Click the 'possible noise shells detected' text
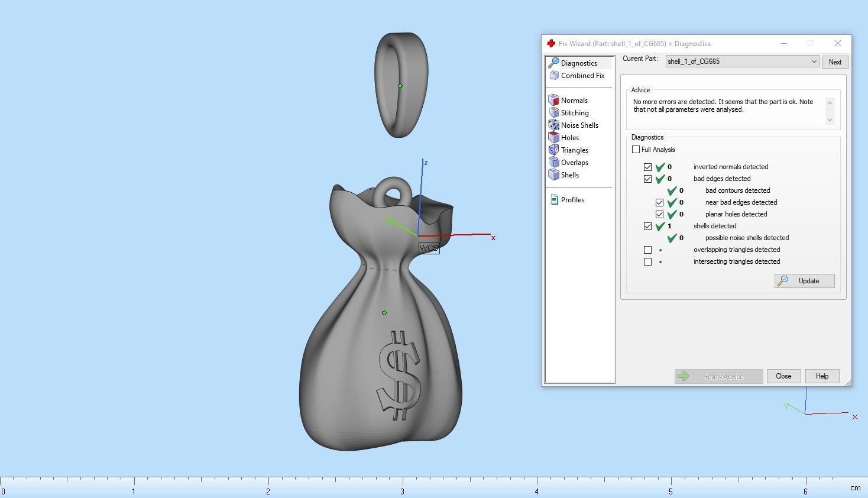 click(x=747, y=238)
